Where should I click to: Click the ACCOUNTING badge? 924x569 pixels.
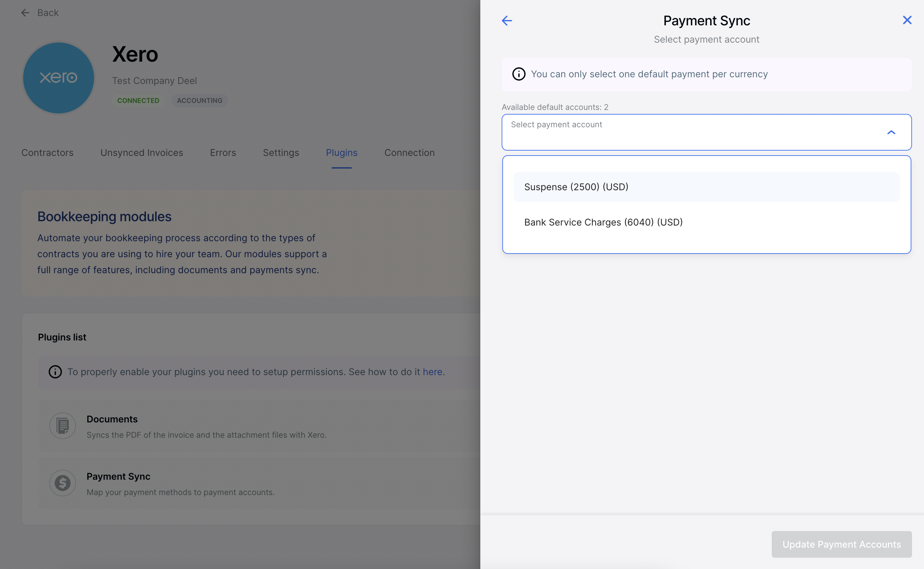[200, 101]
